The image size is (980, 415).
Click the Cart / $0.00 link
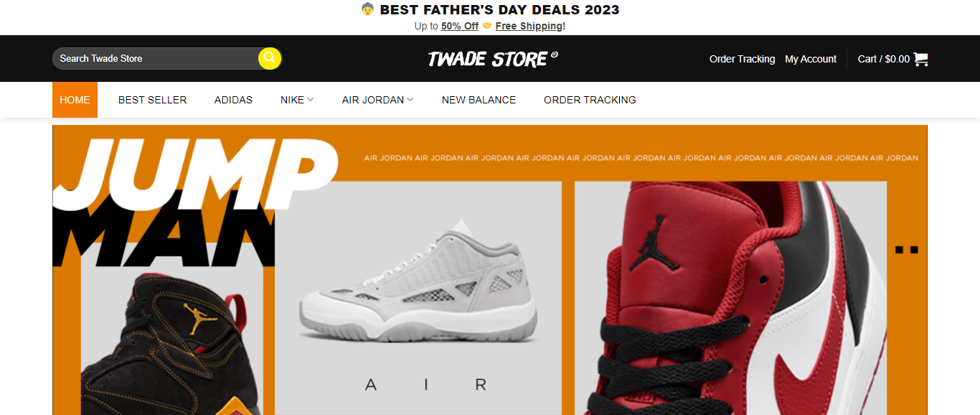pyautogui.click(x=884, y=59)
